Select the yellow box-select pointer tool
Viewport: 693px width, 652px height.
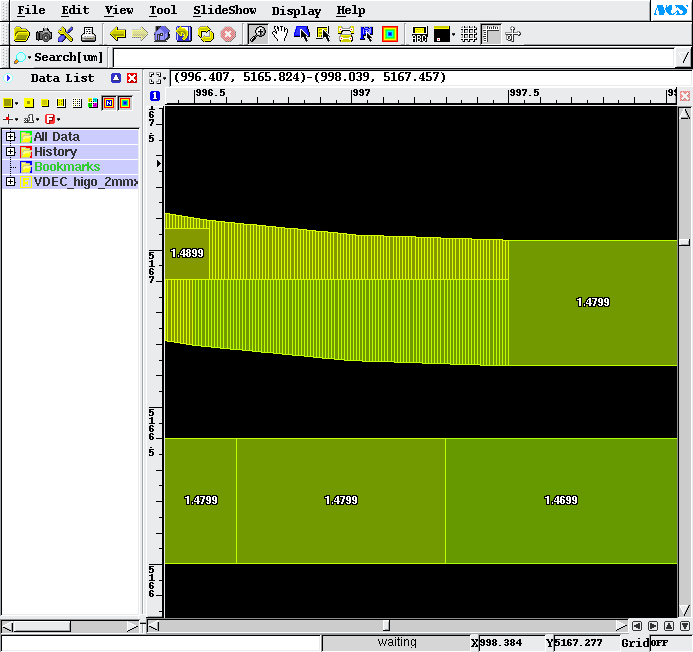(x=324, y=34)
